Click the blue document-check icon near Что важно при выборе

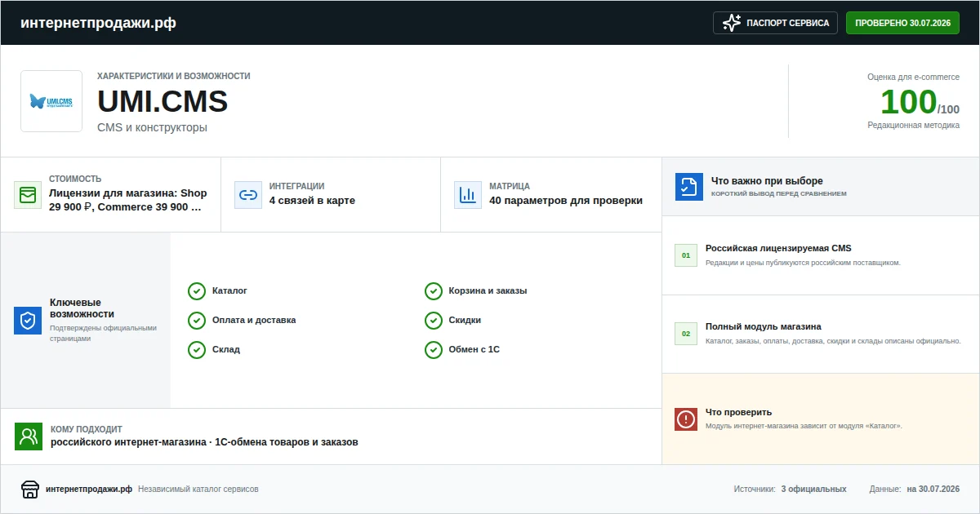click(x=689, y=187)
